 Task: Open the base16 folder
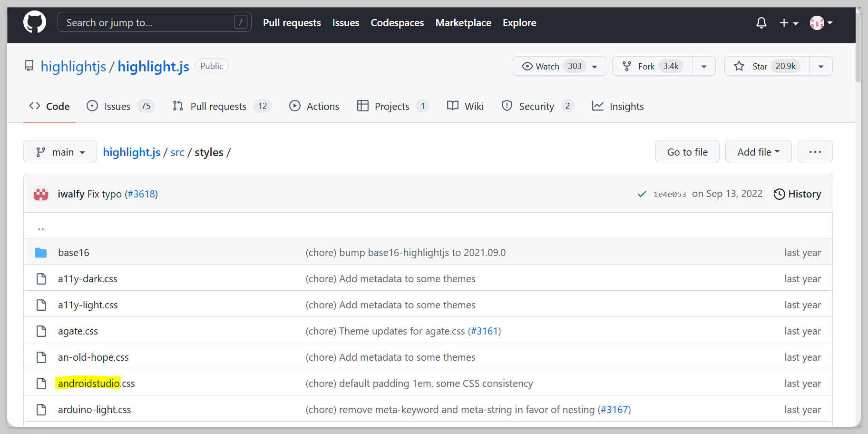point(74,253)
